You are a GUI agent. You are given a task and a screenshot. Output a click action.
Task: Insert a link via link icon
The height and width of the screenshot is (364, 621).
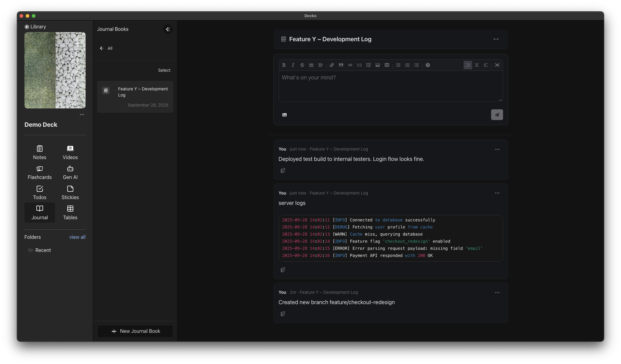point(332,65)
